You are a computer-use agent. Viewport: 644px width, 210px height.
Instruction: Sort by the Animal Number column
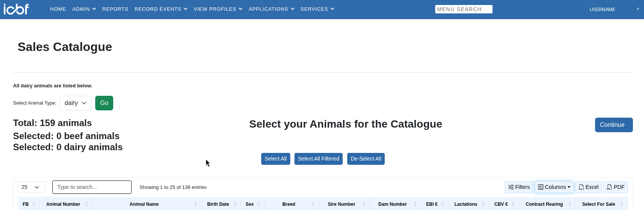tap(66, 204)
